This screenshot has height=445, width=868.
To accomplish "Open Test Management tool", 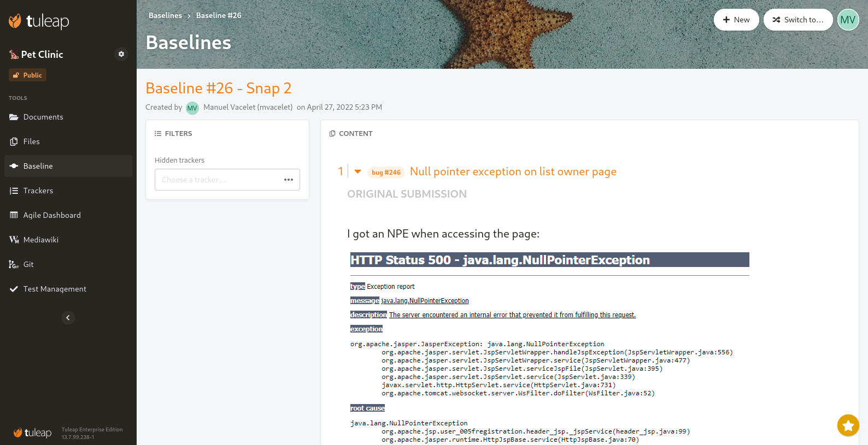I will click(55, 289).
